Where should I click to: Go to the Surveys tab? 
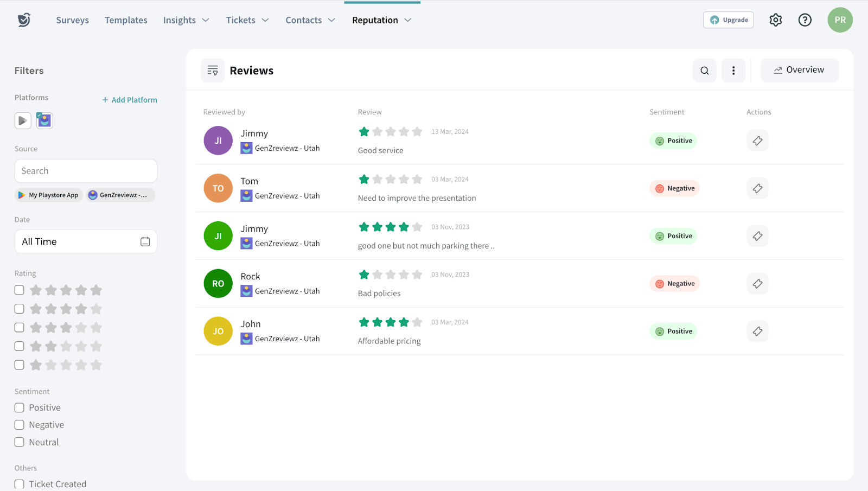[72, 20]
